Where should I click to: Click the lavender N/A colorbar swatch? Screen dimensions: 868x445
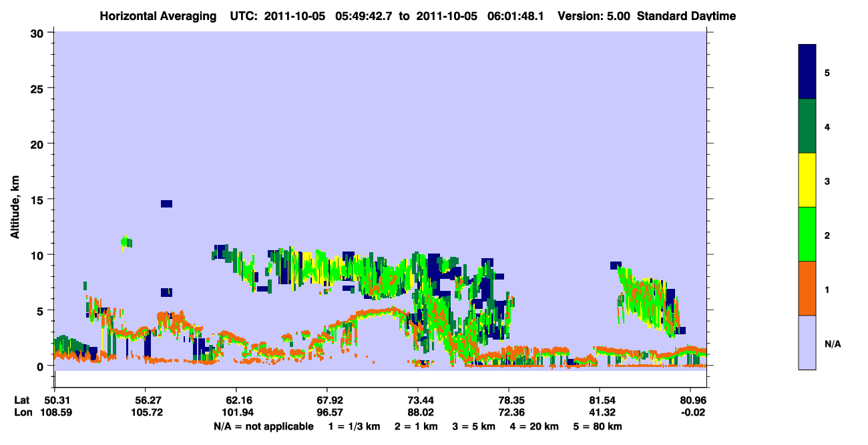point(807,342)
